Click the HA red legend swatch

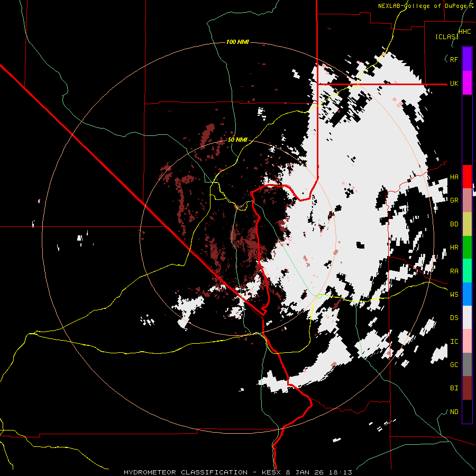pyautogui.click(x=467, y=177)
